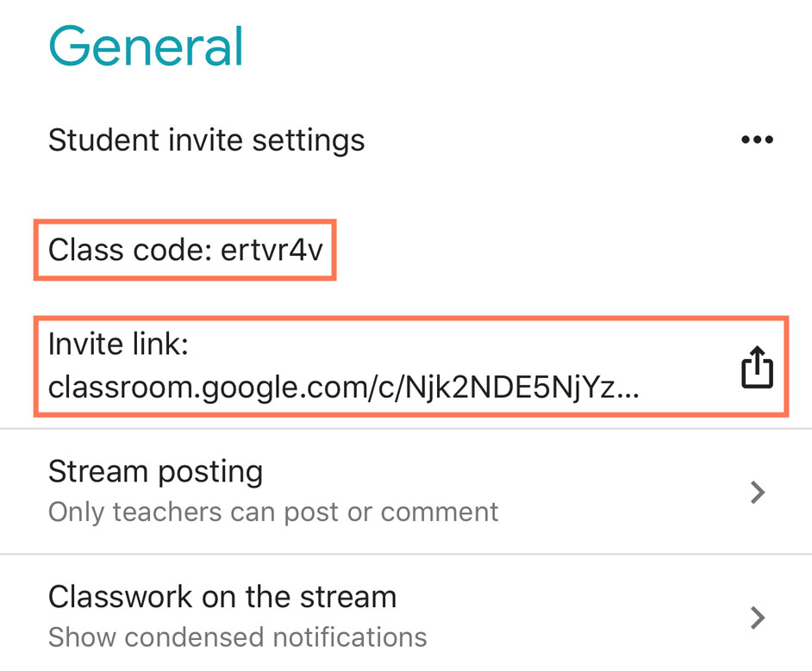This screenshot has height=671, width=812.
Task: Select the Classwork on the stream row
Action: pyautogui.click(x=345, y=614)
